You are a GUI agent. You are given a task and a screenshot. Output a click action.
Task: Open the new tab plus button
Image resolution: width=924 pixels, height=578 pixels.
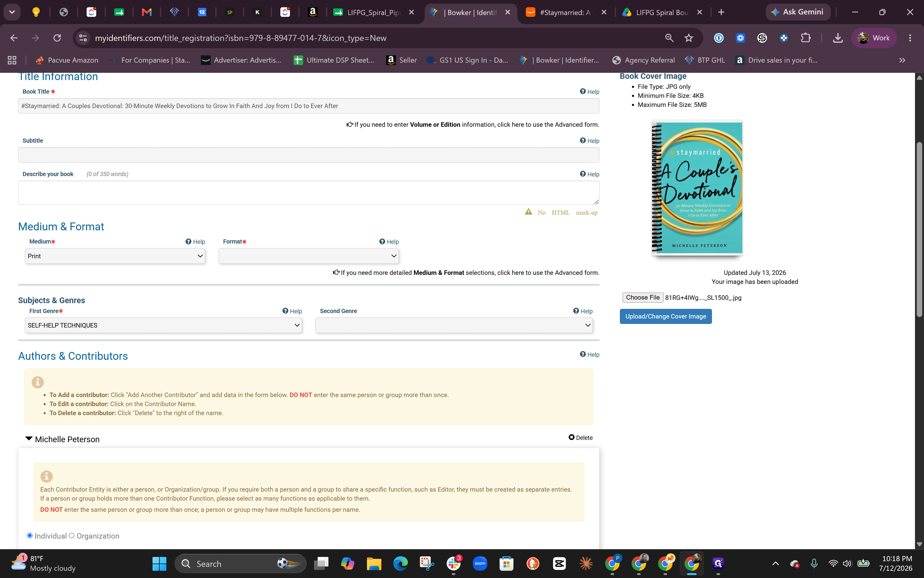click(x=721, y=12)
